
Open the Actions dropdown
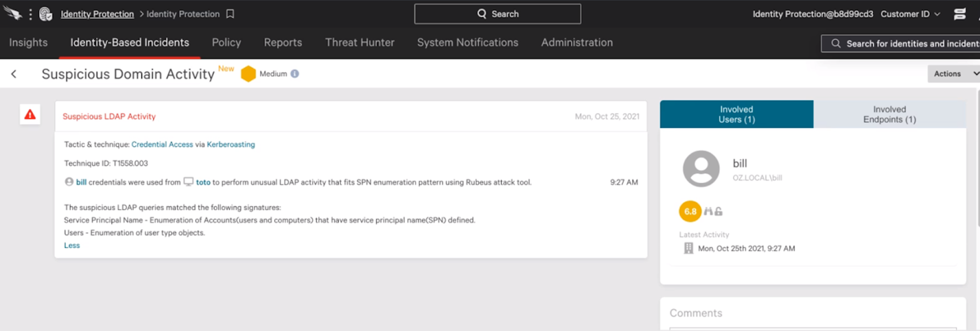tap(954, 74)
